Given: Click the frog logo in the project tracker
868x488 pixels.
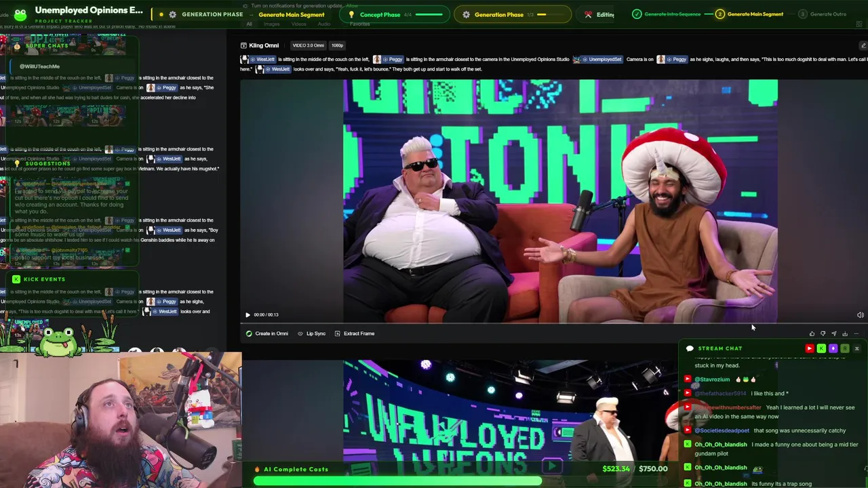Looking at the screenshot, I should pos(20,14).
